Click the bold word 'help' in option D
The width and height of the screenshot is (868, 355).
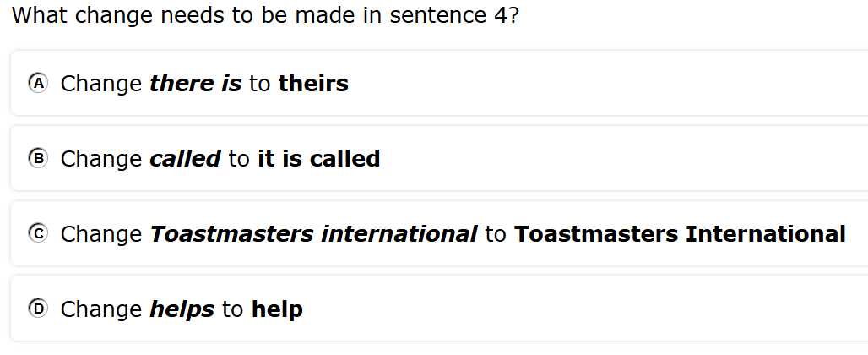coord(277,309)
